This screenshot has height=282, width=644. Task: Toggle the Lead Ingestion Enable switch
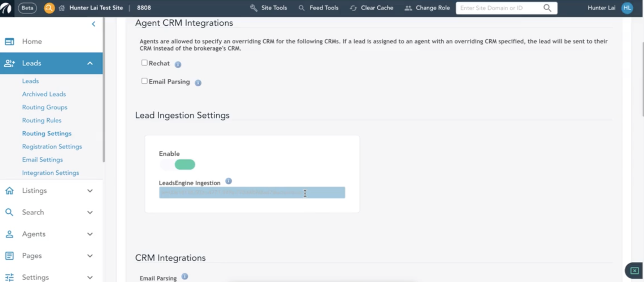coord(178,165)
